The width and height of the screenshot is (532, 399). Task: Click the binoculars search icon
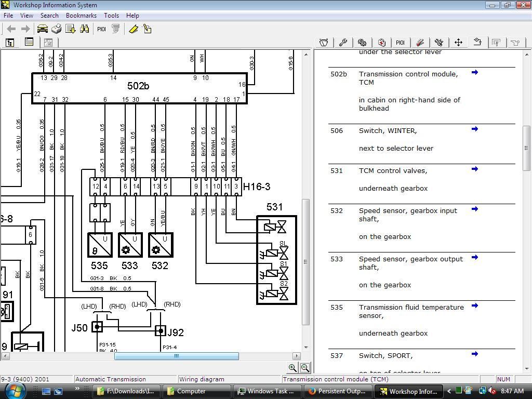[x=85, y=29]
